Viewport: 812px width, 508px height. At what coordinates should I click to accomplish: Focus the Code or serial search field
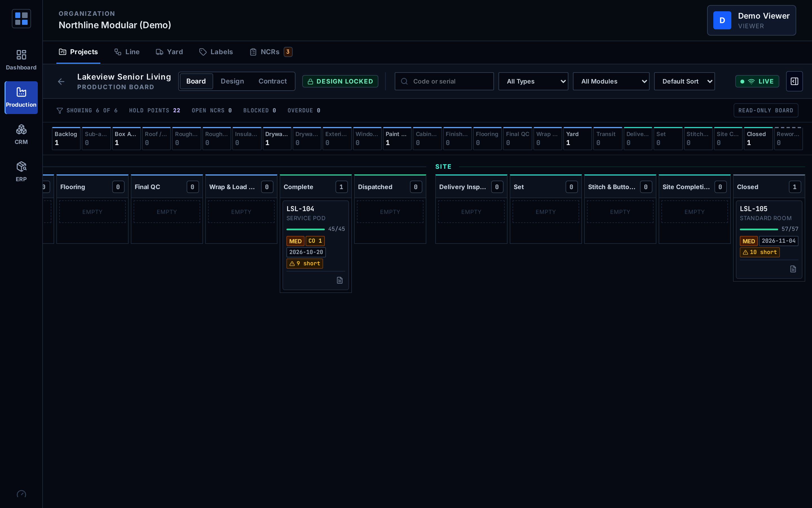point(444,81)
